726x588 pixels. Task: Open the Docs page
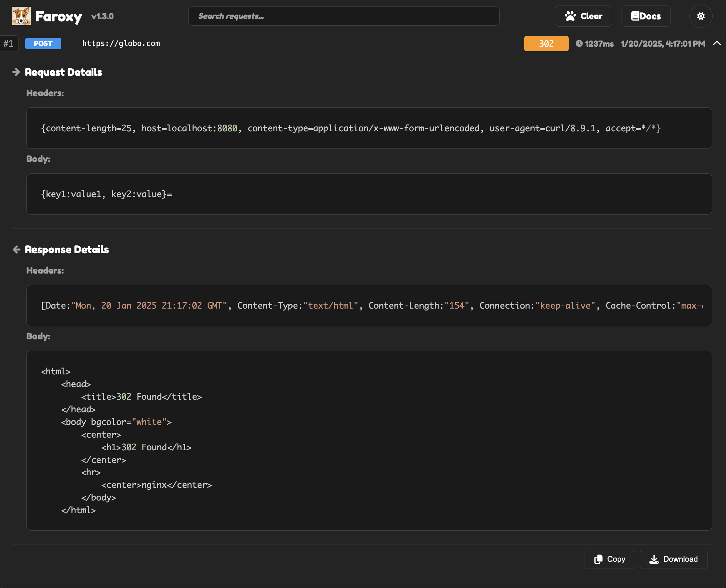click(646, 16)
